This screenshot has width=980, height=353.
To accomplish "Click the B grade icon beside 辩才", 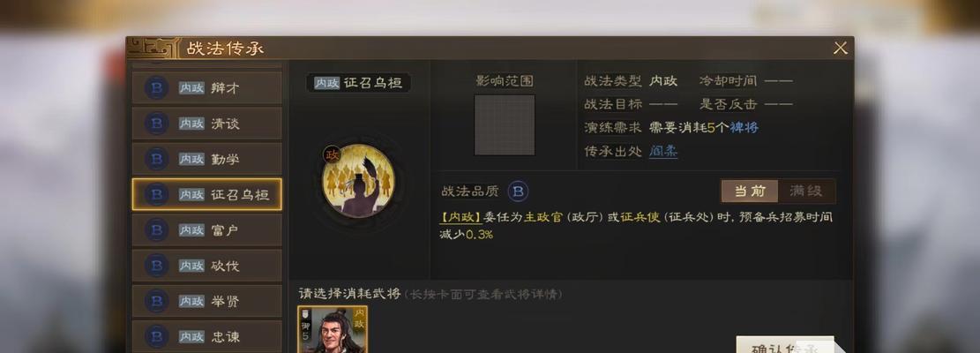I will (156, 88).
